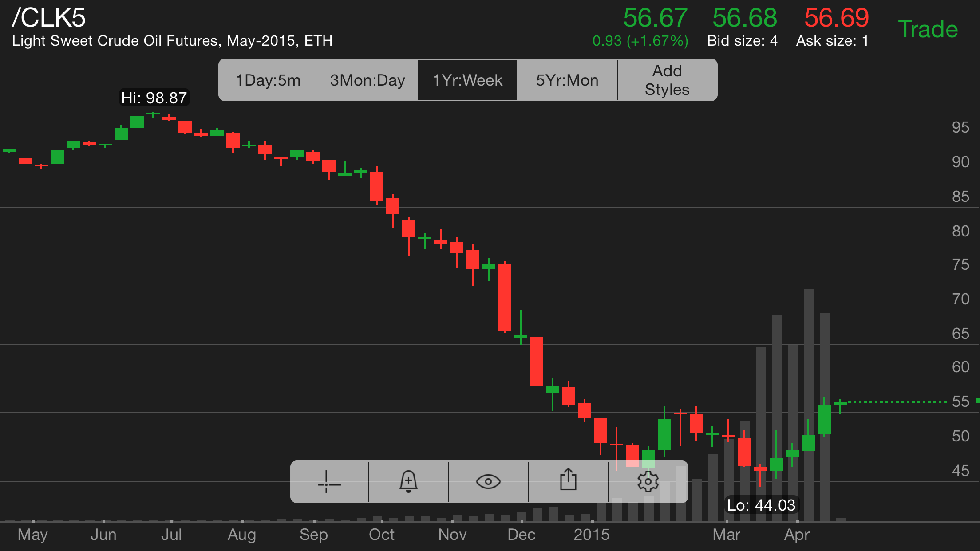Tap the 65 price axis label

pyautogui.click(x=960, y=334)
